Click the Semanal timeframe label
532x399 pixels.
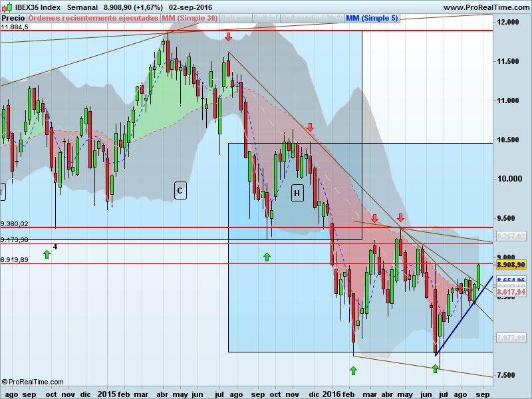[82, 7]
